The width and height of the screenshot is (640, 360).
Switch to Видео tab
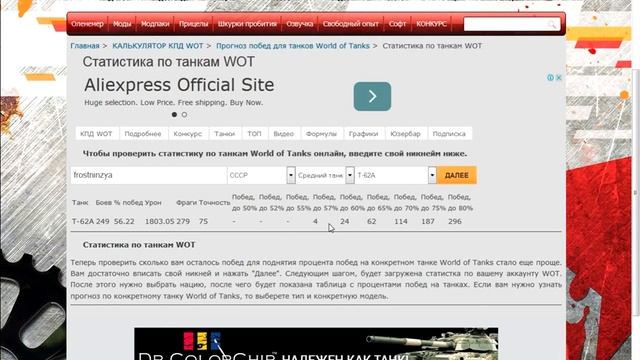coord(284,133)
